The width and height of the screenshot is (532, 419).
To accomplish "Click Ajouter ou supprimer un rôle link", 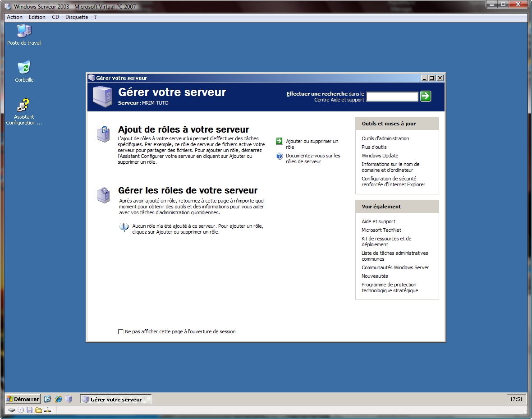I will (x=312, y=144).
